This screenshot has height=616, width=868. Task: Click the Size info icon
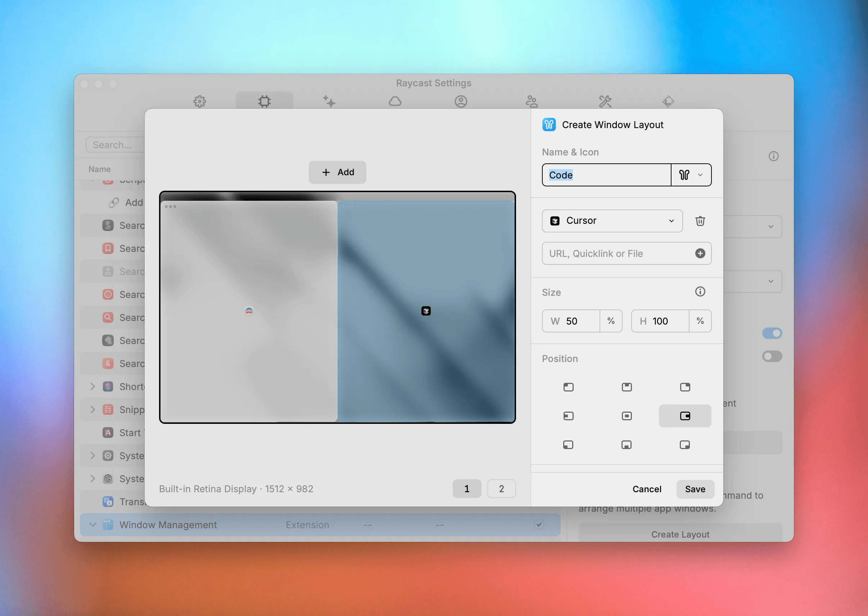tap(700, 291)
